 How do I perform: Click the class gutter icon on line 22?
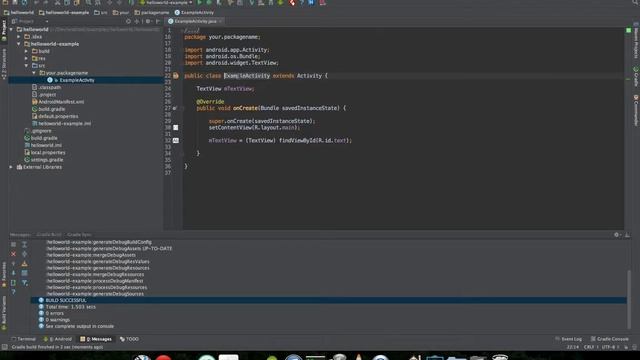(x=176, y=76)
